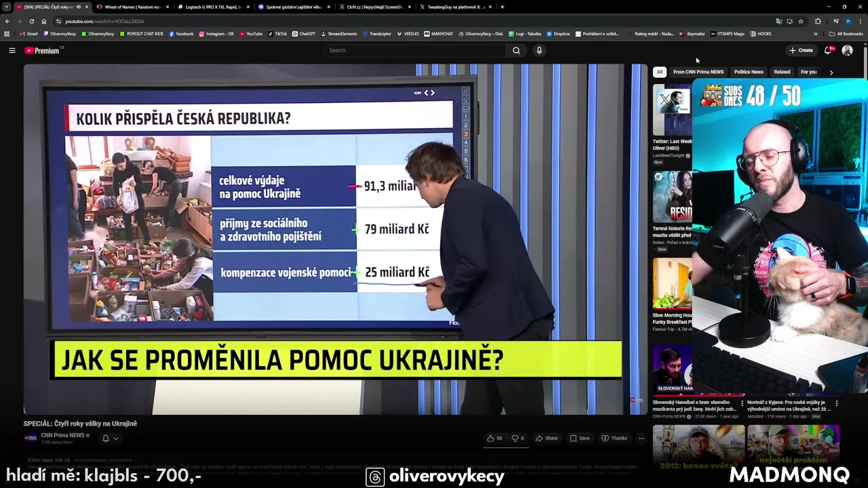Open new browser tab plus button
This screenshot has height=488, width=868.
click(502, 7)
